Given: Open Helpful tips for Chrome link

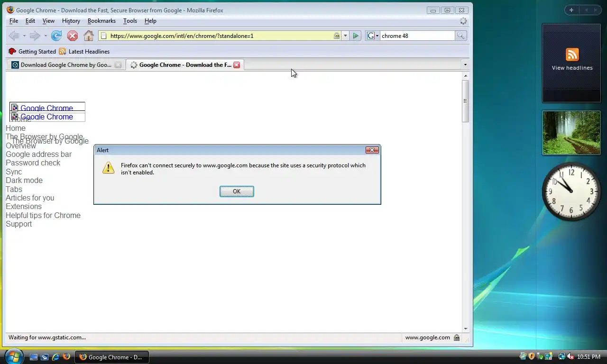Looking at the screenshot, I should (43, 215).
